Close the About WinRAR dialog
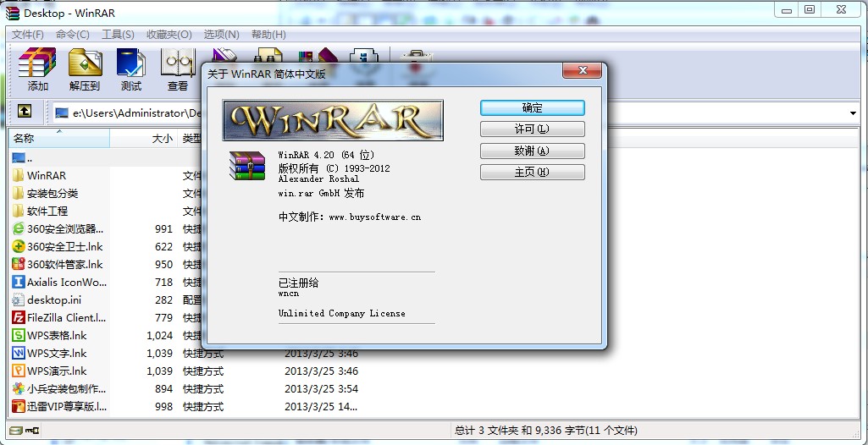The width and height of the screenshot is (868, 445). (x=582, y=73)
